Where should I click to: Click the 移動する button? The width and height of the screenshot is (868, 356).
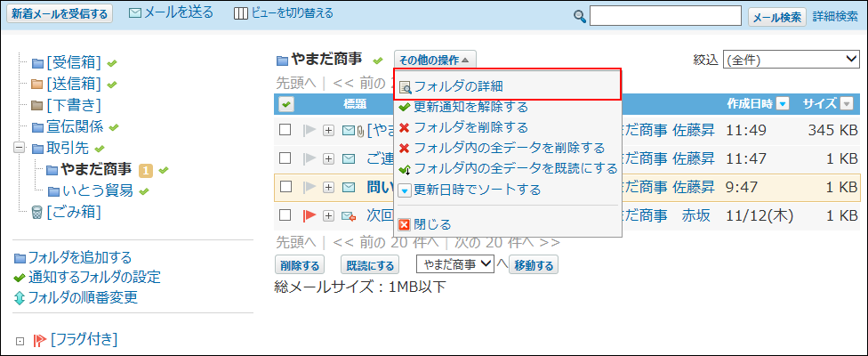tap(534, 265)
